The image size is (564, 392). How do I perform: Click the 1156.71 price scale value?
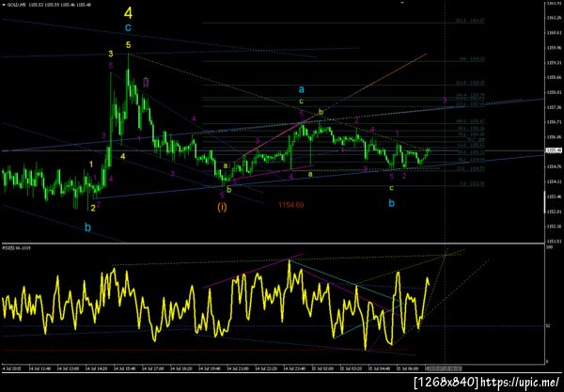[555, 122]
